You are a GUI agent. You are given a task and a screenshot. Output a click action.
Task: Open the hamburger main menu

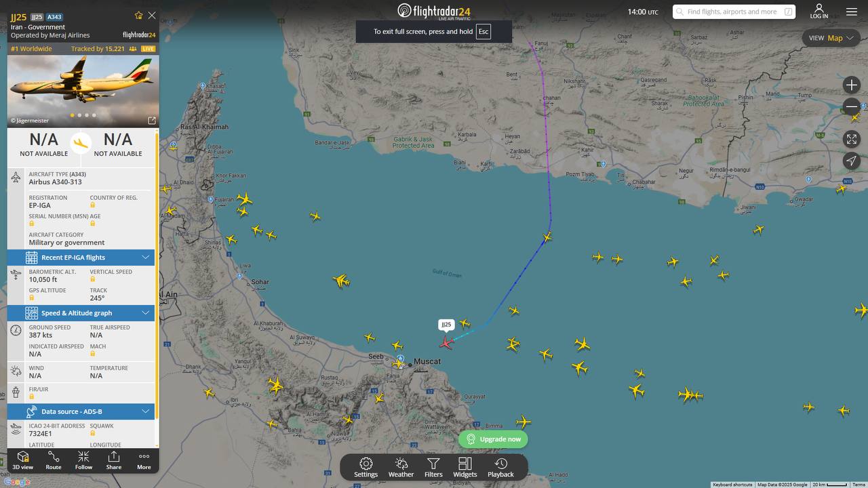point(852,12)
